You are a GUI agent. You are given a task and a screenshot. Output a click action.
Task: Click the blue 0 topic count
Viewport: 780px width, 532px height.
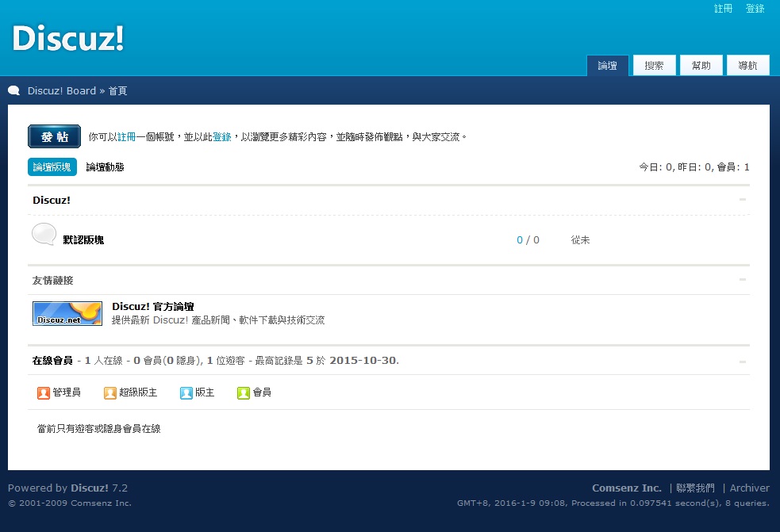click(x=520, y=239)
